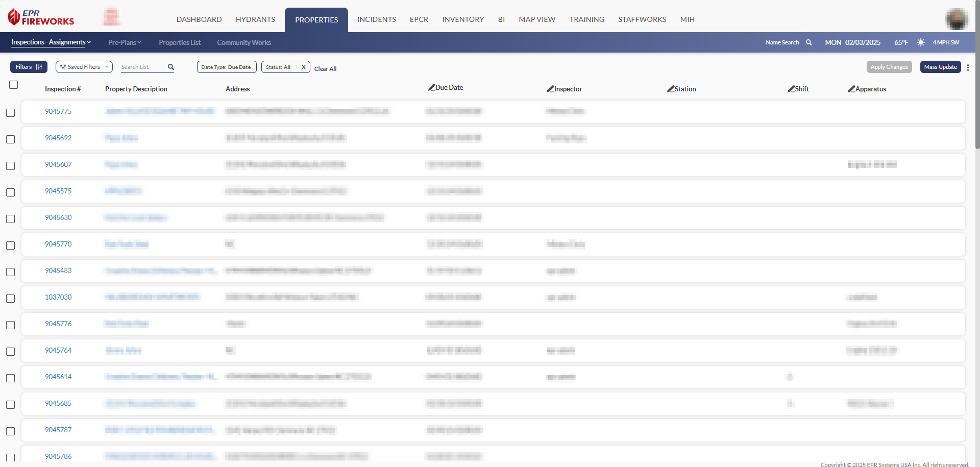Open inspection 9045692 details link
Screen dimensions: 980x467
click(58, 138)
